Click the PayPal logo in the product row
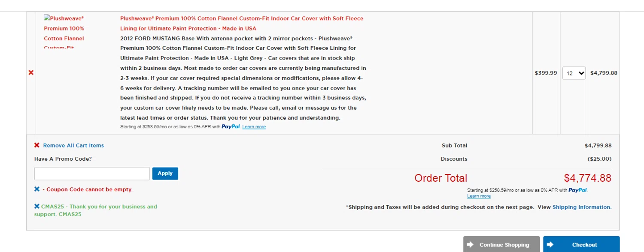 pos(231,127)
